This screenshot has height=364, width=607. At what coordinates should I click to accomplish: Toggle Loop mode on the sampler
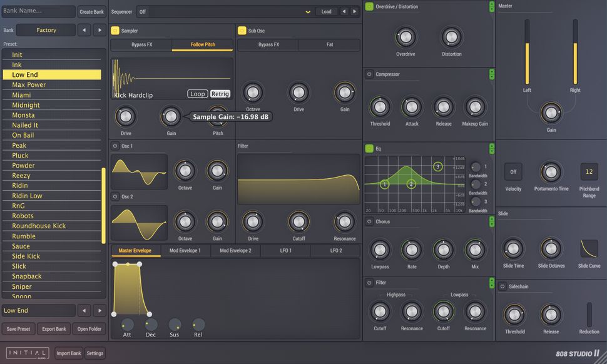(197, 93)
